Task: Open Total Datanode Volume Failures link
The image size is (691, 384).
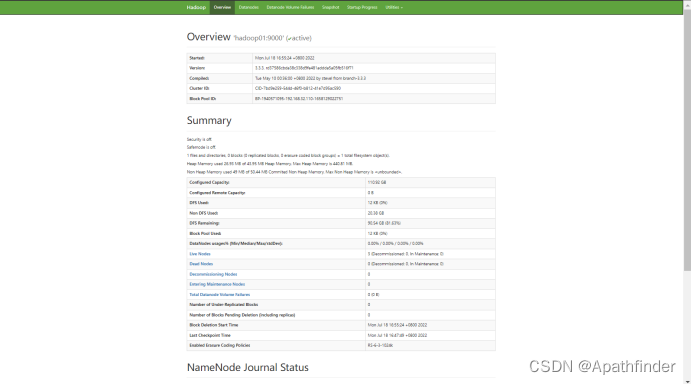Action: click(219, 295)
